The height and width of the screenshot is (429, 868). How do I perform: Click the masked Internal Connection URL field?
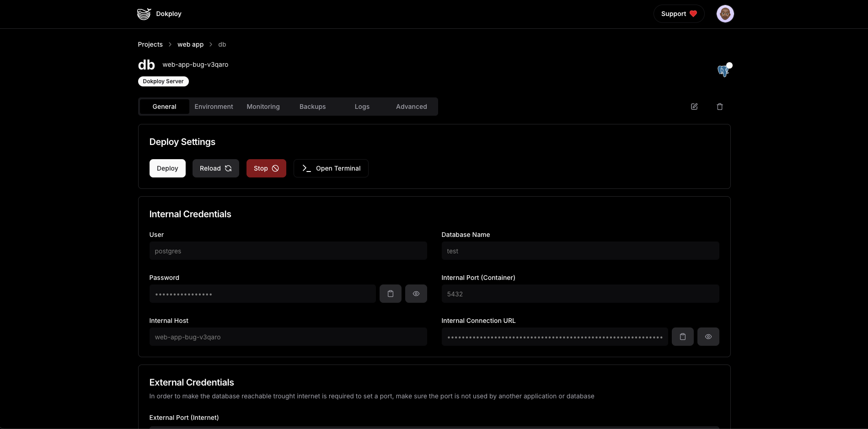(x=555, y=337)
